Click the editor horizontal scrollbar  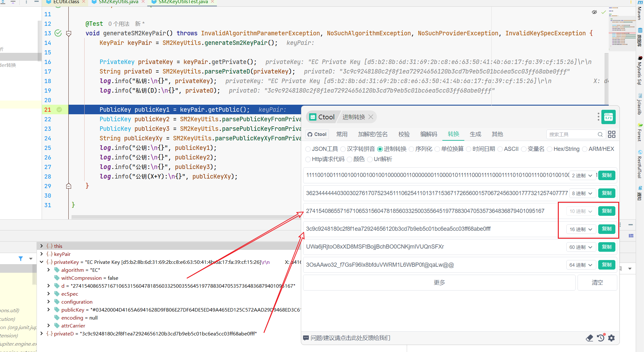186,217
